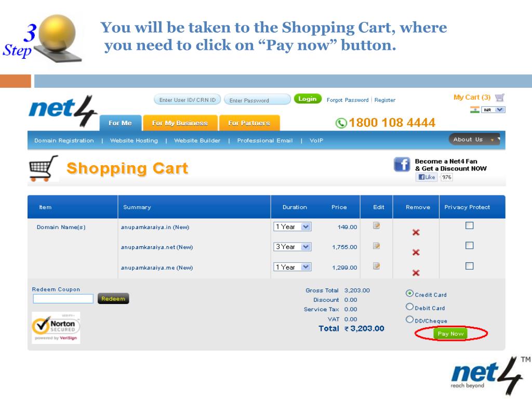Click the Net4 logo at top left

coord(63,111)
